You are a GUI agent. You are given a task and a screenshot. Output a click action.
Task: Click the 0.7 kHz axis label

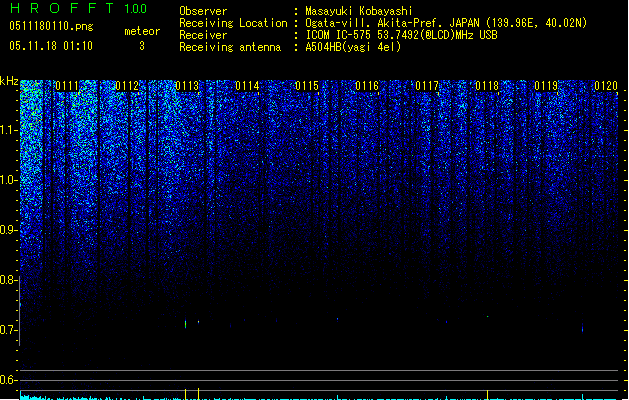tap(8, 330)
